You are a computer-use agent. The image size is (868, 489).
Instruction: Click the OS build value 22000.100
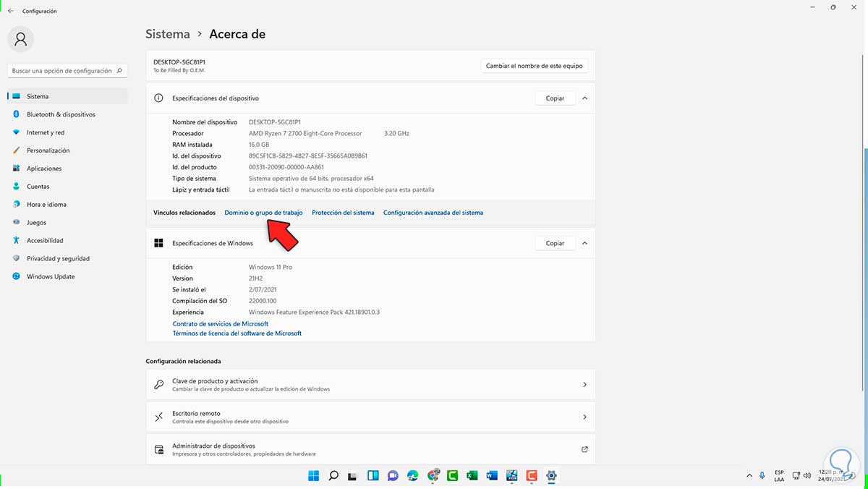(263, 301)
